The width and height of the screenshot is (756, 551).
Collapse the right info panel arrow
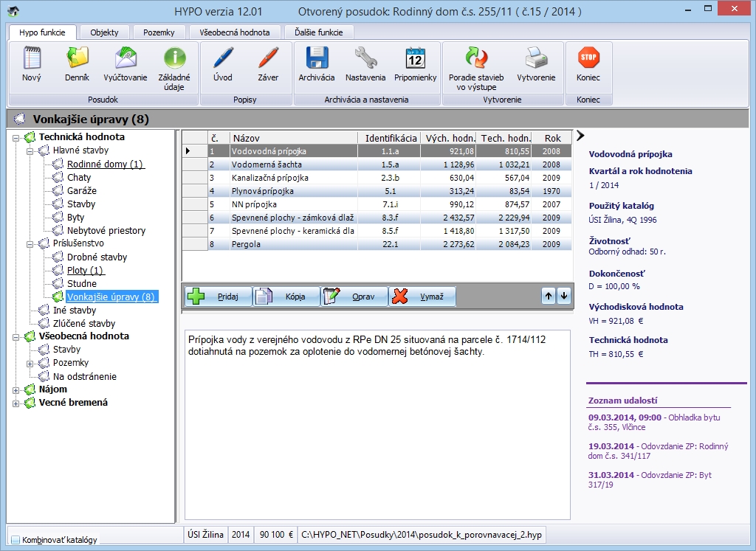[580, 136]
